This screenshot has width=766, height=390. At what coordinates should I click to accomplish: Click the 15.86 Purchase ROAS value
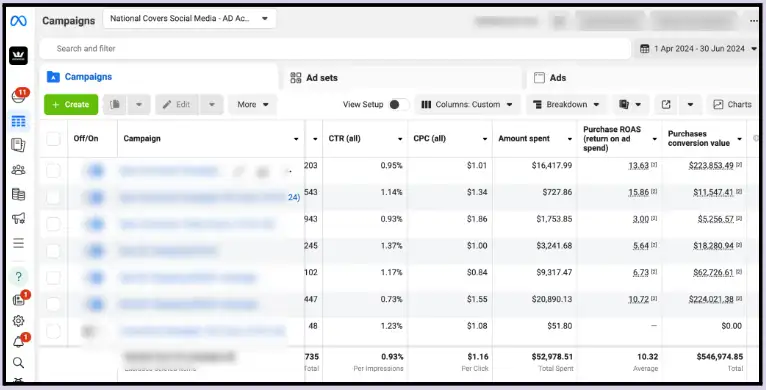coord(638,192)
